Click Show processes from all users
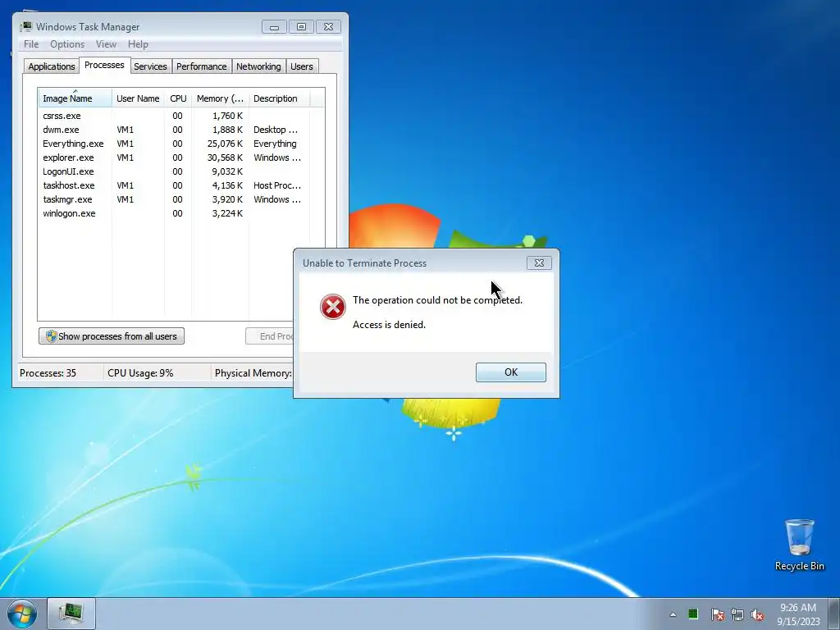Image resolution: width=840 pixels, height=630 pixels. 112,336
